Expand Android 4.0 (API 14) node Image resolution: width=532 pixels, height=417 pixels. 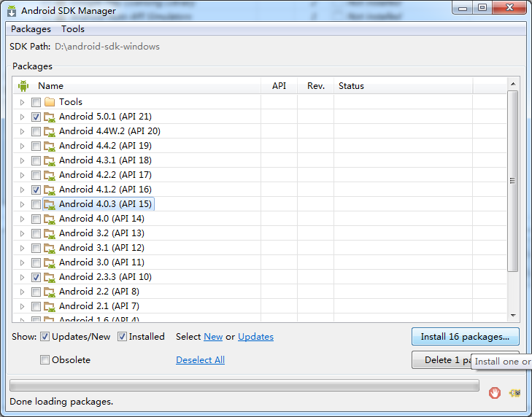pyautogui.click(x=22, y=219)
